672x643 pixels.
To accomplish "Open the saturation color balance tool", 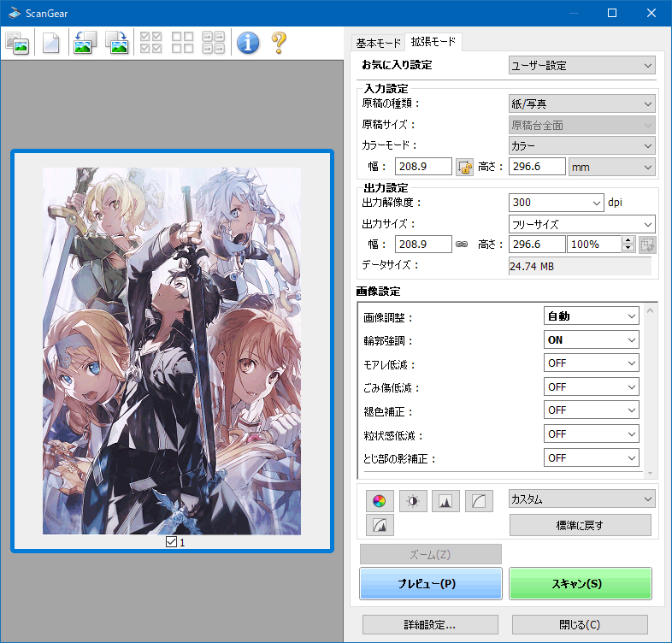I will [x=380, y=501].
